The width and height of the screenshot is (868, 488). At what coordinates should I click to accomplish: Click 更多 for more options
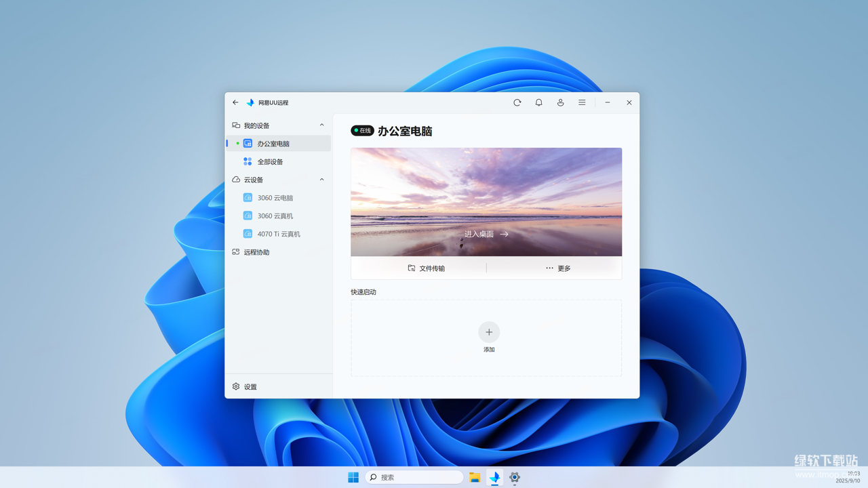click(x=559, y=268)
